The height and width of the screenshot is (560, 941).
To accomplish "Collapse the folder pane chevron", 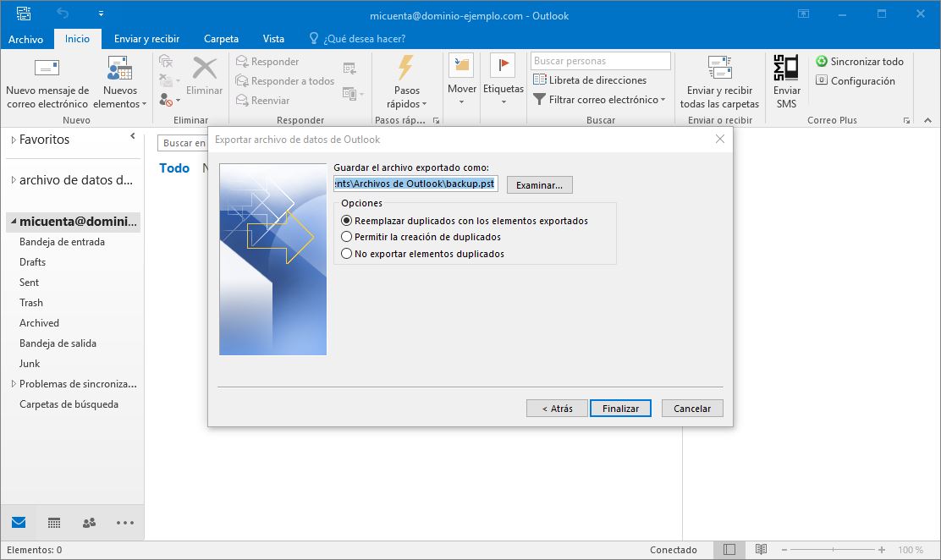I will click(133, 136).
